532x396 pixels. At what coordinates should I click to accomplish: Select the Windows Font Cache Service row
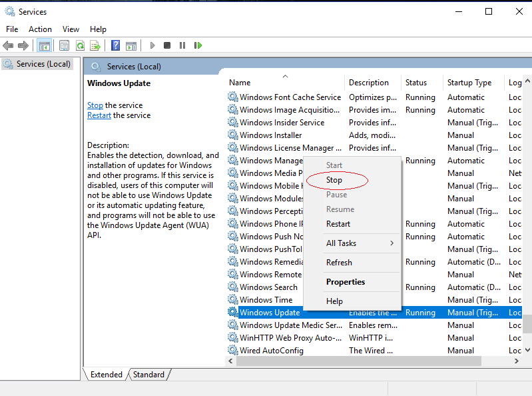375,97
